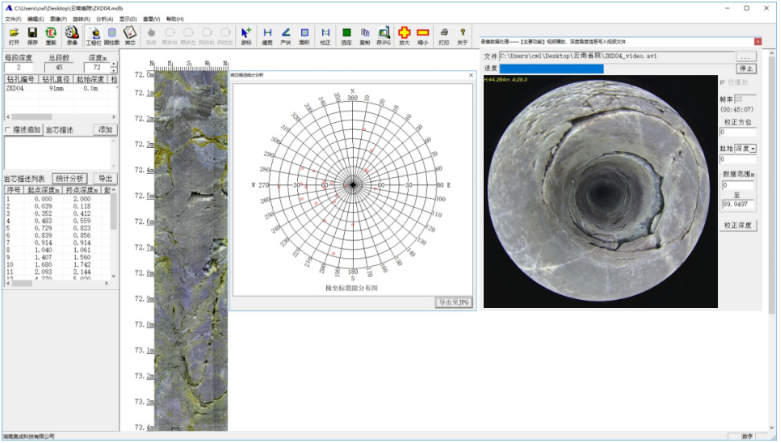Viewport: 781px width, 443px height.
Task: Click the 岩芯描述 text area
Action: pyautogui.click(x=58, y=153)
